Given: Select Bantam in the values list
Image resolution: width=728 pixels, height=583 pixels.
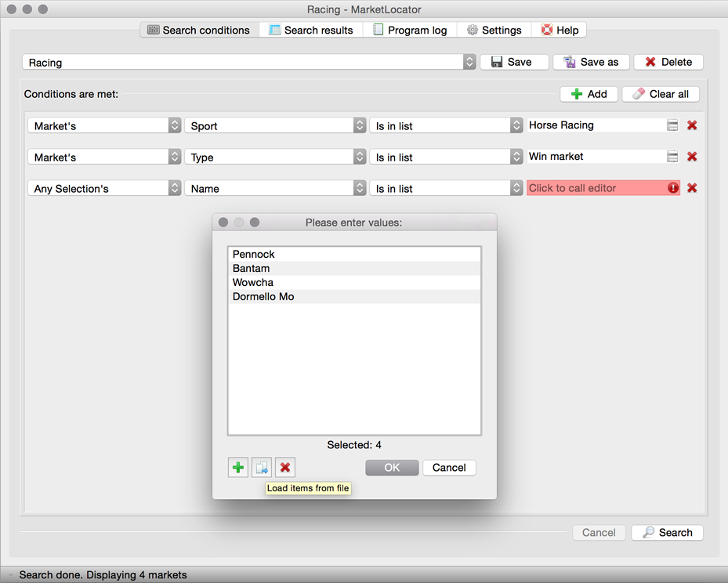Looking at the screenshot, I should (354, 268).
